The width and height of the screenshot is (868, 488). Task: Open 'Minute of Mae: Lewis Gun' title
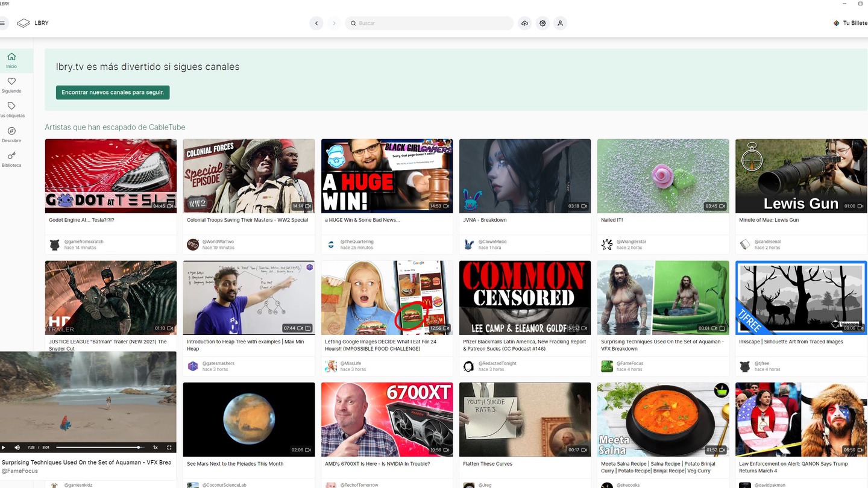(769, 220)
